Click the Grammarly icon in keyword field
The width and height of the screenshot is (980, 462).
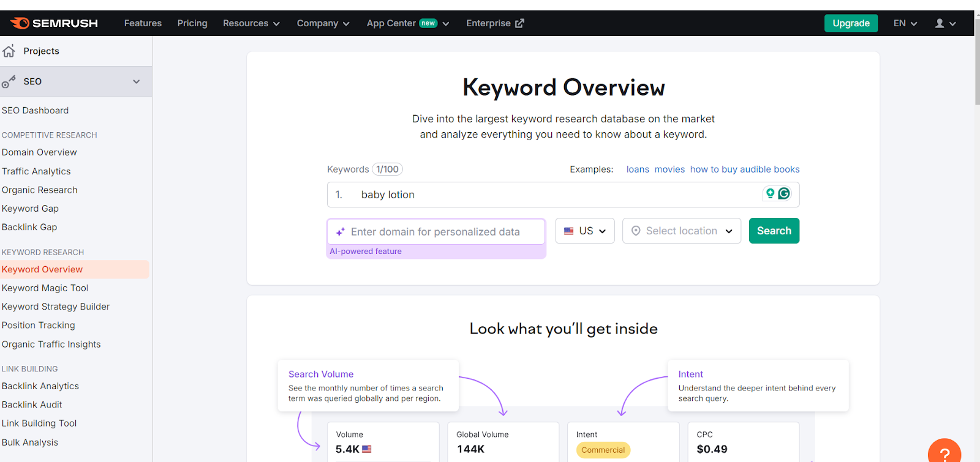tap(784, 193)
